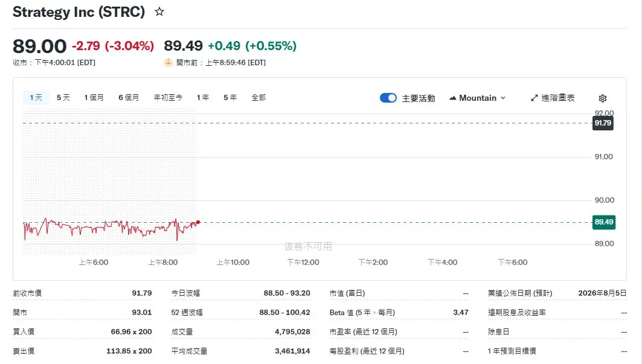The height and width of the screenshot is (364, 642).
Task: Click the red dot at chart line end
Action: click(x=198, y=222)
